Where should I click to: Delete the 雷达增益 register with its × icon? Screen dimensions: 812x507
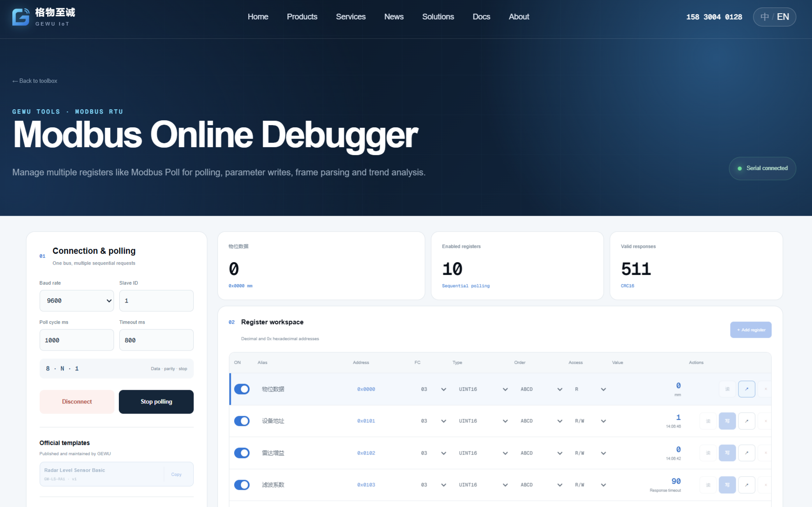click(765, 453)
